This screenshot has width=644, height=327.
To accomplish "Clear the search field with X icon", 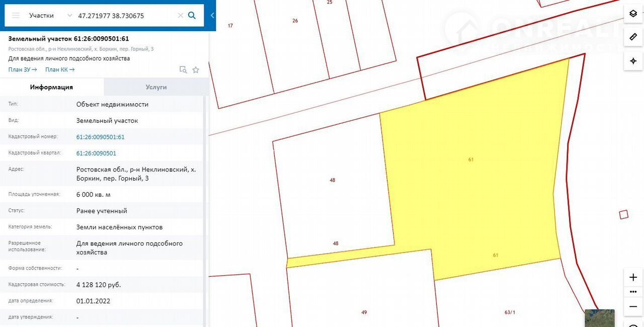I will coord(180,16).
